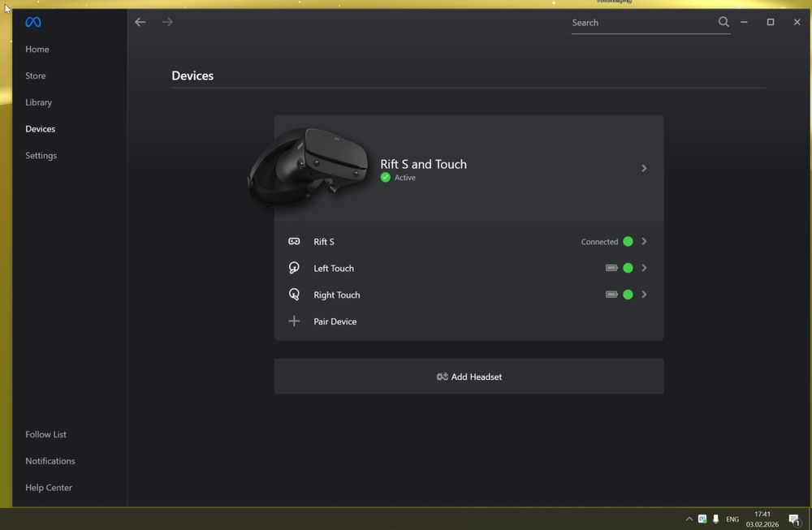Open Help Center in the sidebar
Screen dimensions: 812x530
tap(49, 488)
